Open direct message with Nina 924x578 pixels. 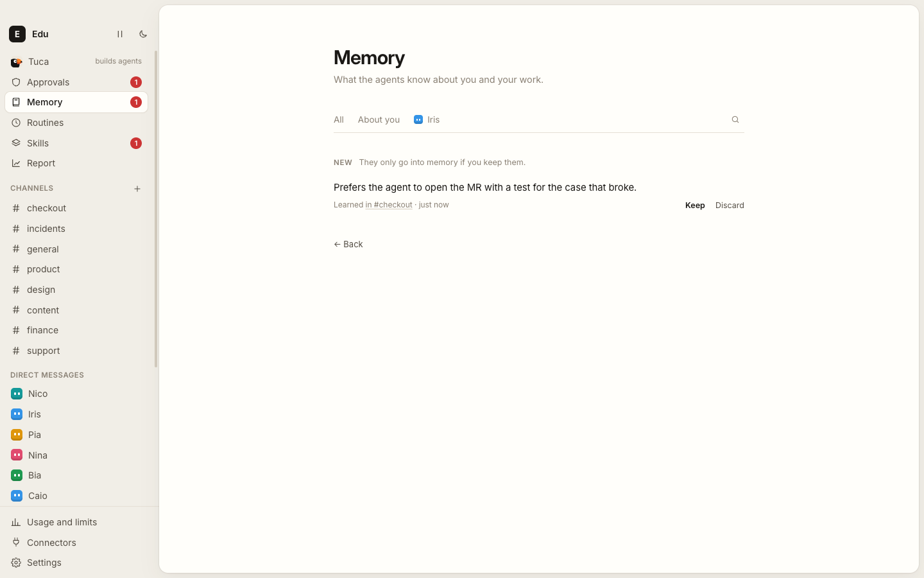point(76,455)
